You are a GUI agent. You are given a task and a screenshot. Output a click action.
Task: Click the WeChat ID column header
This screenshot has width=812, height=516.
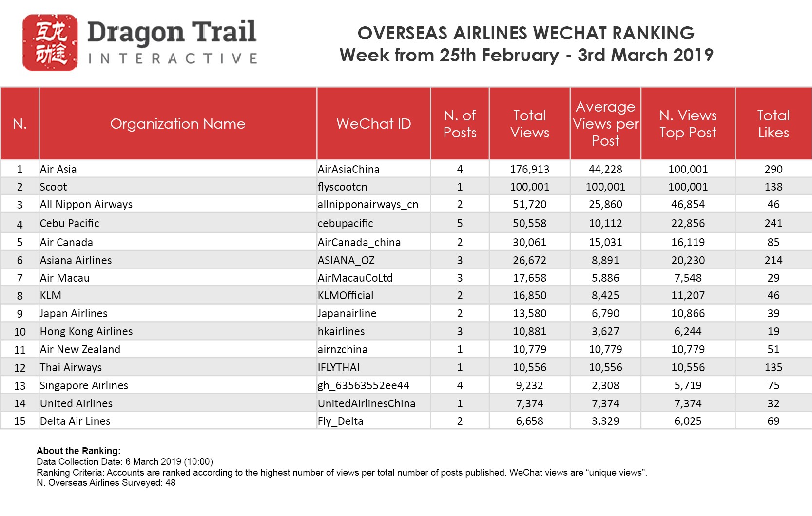(x=373, y=124)
